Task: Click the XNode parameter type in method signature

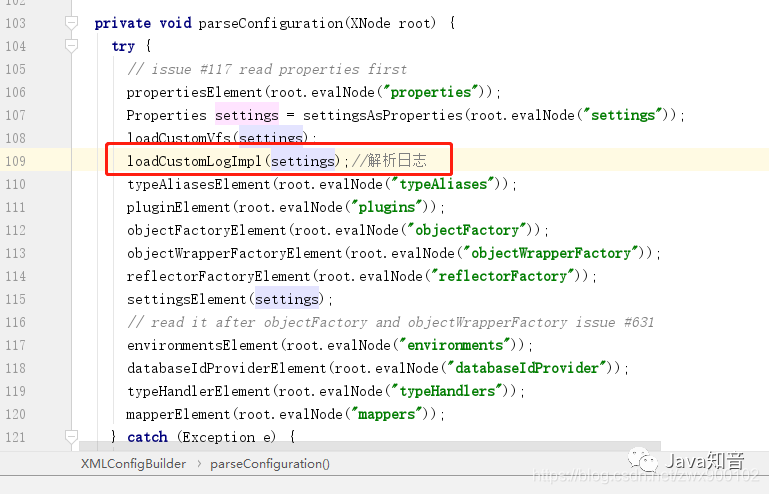Action: pos(370,23)
